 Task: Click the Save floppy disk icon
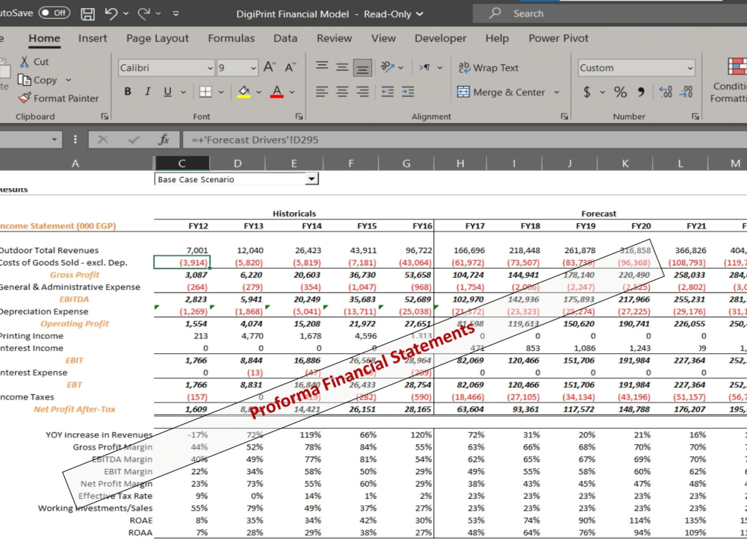pyautogui.click(x=87, y=13)
